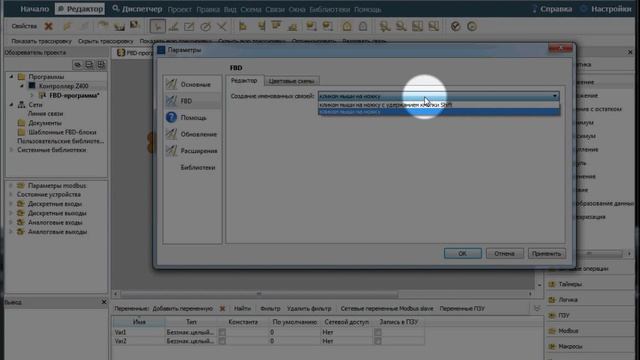Expand Параметры modbus node
This screenshot has width=640, height=360.
click(x=11, y=185)
